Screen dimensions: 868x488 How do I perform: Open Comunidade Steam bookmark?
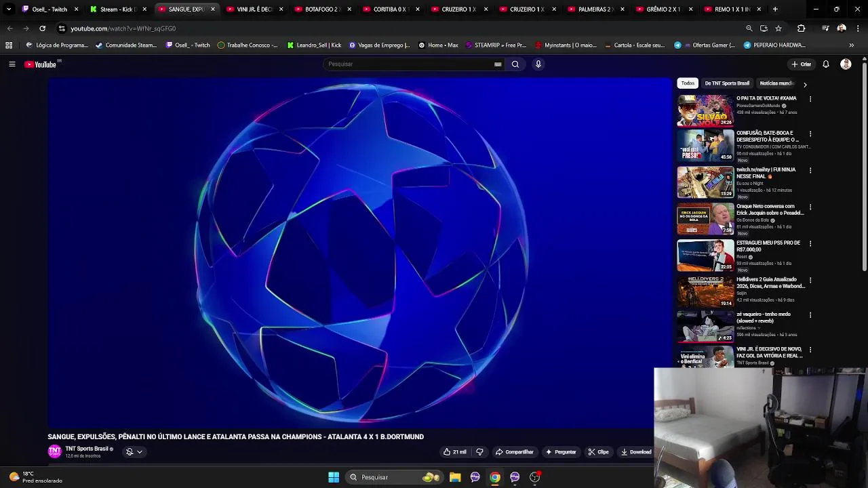(126, 45)
